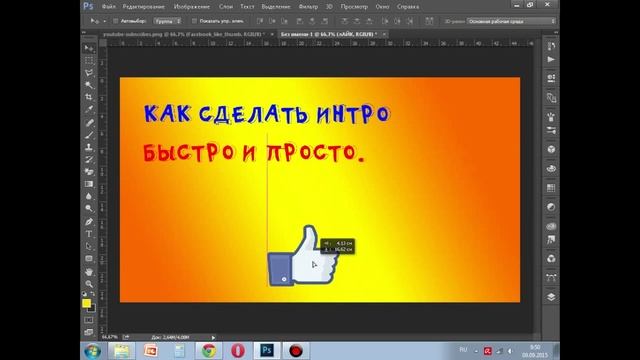Open the Группа auto-select dropdown

tap(167, 21)
